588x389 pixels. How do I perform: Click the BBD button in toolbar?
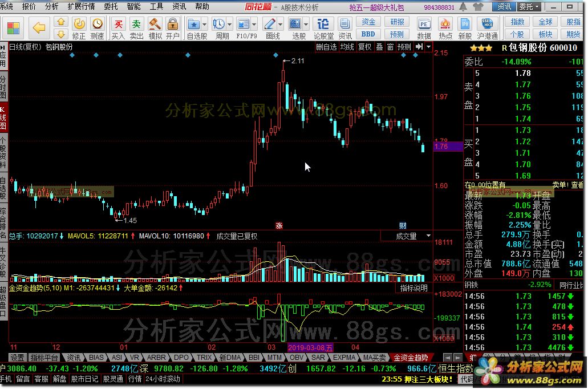pyautogui.click(x=368, y=34)
